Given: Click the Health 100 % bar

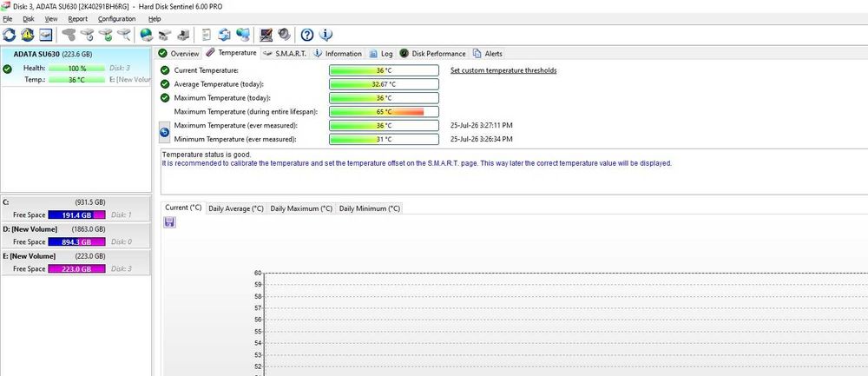Looking at the screenshot, I should (x=76, y=68).
